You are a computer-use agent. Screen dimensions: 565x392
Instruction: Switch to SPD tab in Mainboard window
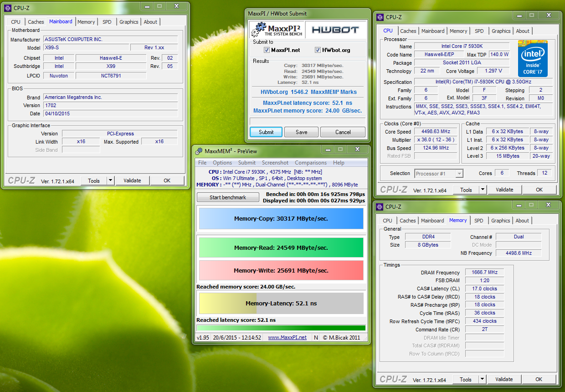coord(107,22)
